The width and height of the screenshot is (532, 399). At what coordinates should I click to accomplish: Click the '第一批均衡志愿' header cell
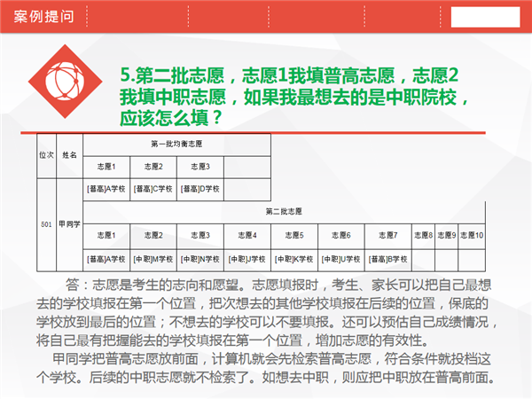[176, 145]
